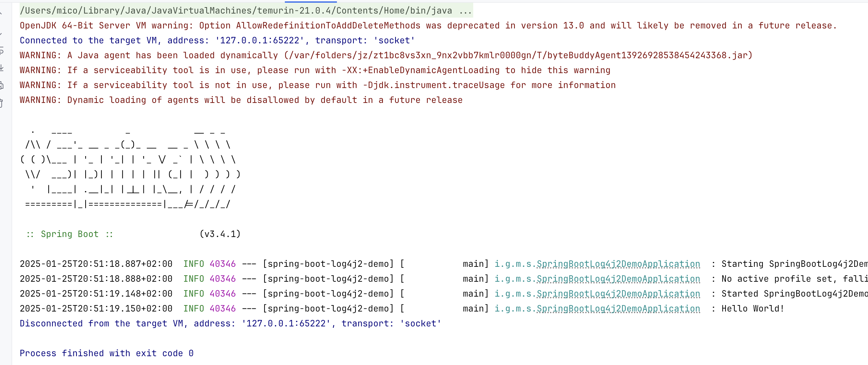Click the scroll to end icon

tap(1, 68)
